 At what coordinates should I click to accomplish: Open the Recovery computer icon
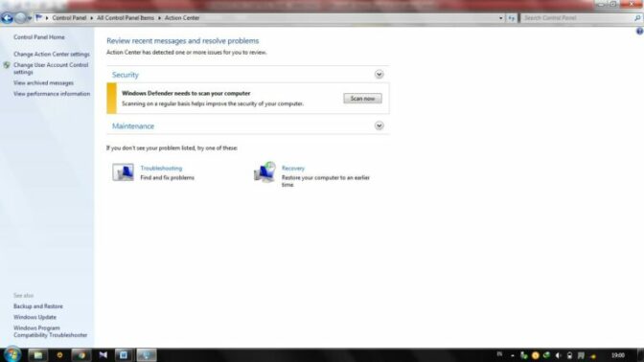[x=264, y=172]
